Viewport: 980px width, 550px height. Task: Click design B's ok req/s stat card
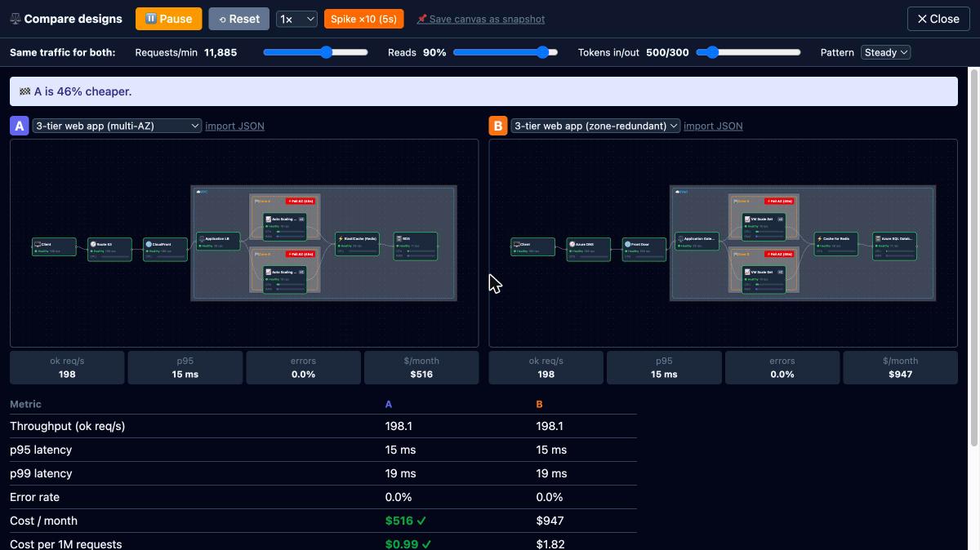click(x=546, y=367)
